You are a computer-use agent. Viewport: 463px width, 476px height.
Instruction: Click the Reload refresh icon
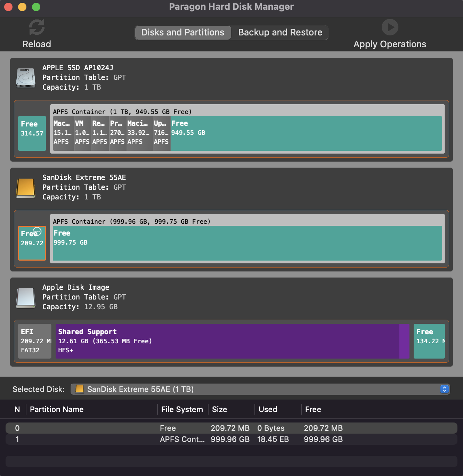tap(36, 27)
